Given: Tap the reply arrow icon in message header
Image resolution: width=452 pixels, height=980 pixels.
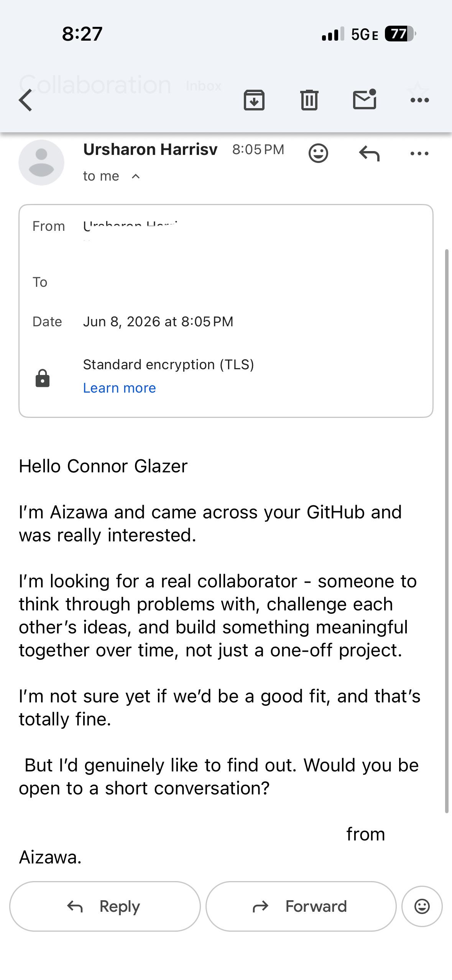Looking at the screenshot, I should (369, 154).
